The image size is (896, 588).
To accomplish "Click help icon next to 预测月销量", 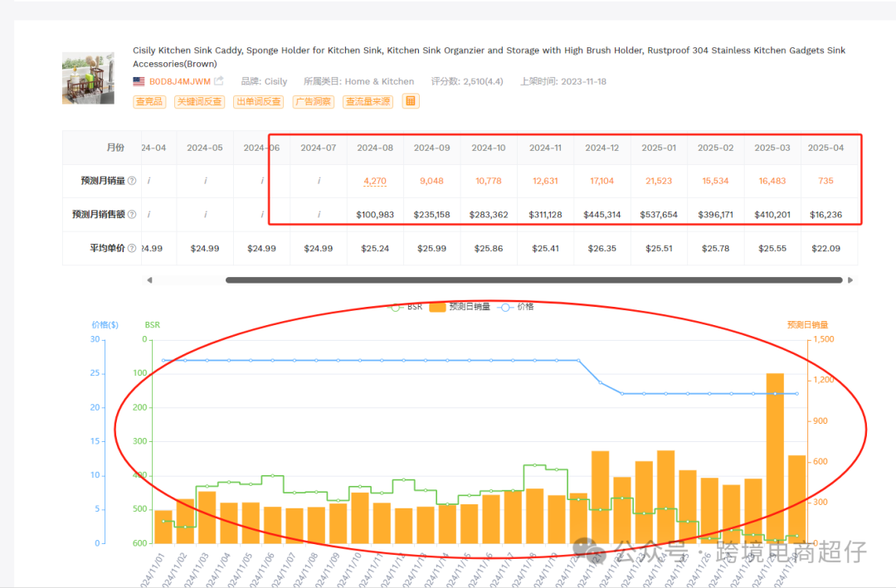I will (132, 181).
